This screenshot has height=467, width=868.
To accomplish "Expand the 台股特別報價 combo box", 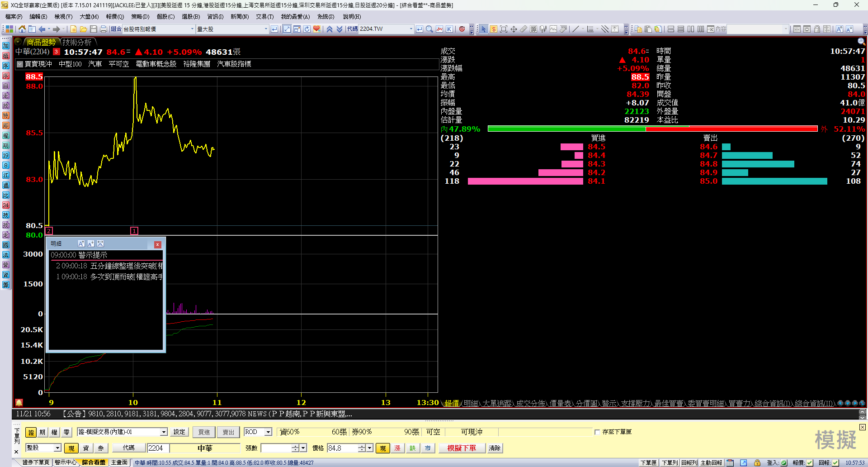I will tap(192, 29).
